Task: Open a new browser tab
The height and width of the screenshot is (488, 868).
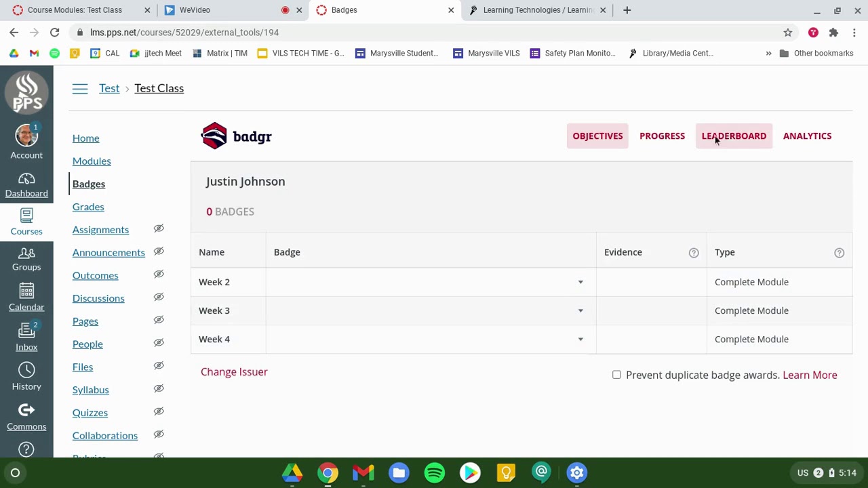Action: coord(627,10)
